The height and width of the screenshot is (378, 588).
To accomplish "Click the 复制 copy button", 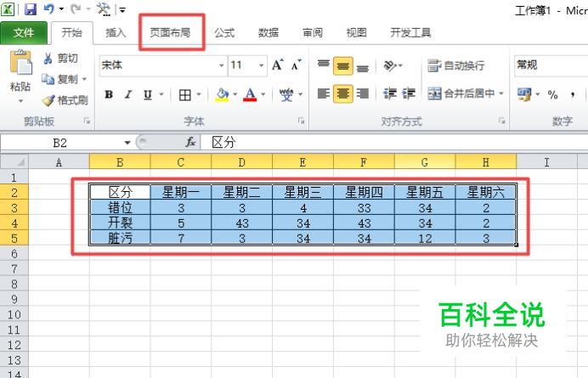I will [60, 79].
